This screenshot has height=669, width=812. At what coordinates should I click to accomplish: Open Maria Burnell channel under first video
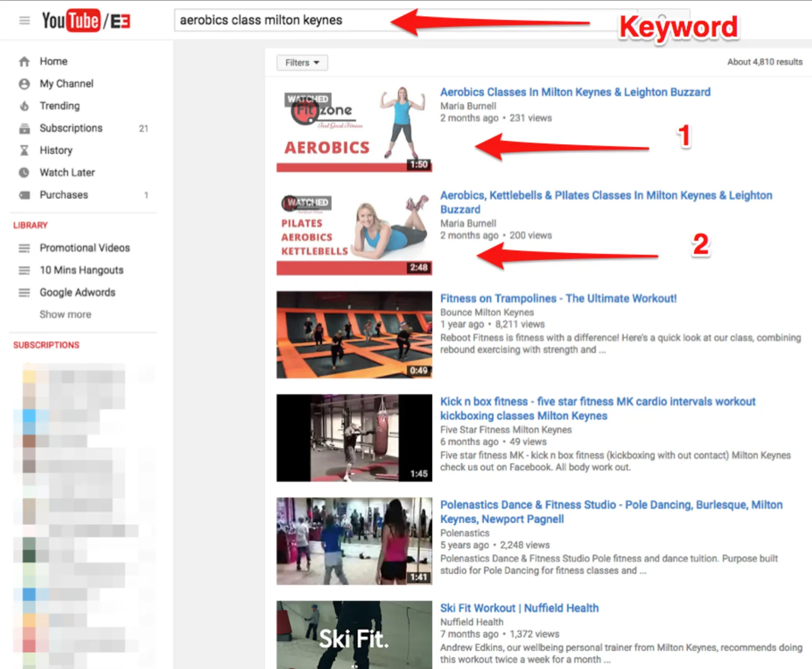pos(468,106)
